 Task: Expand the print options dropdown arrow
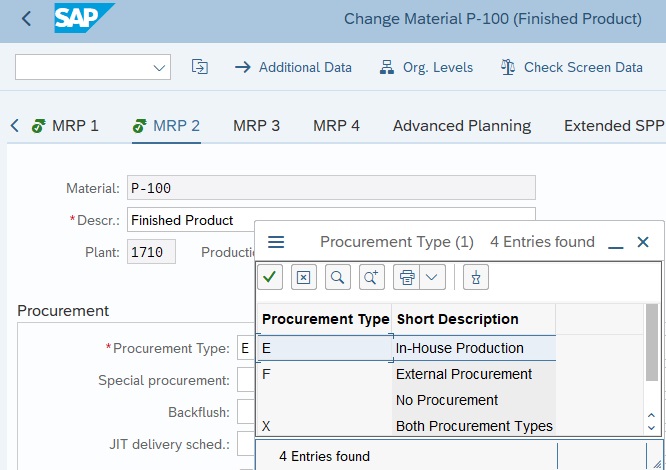[x=432, y=277]
